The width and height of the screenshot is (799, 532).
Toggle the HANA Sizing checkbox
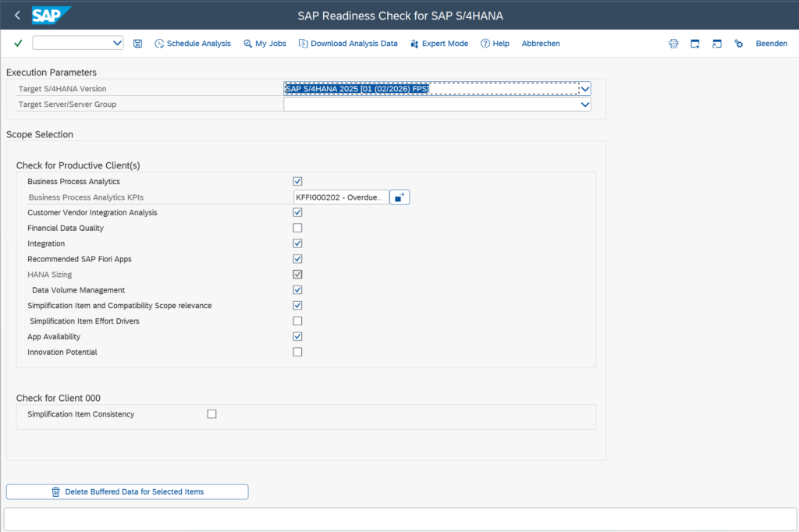(297, 275)
